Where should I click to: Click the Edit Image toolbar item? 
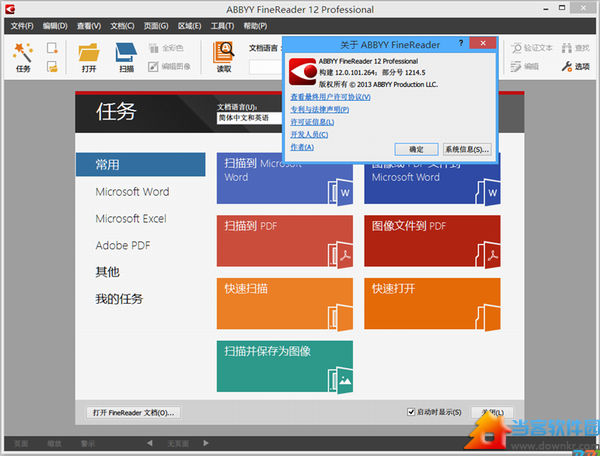point(170,67)
